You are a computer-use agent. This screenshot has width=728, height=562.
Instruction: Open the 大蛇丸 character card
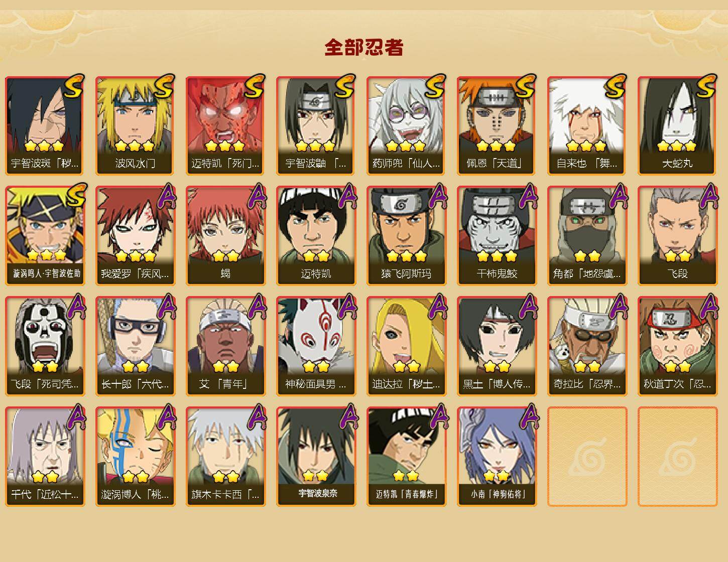[677, 125]
